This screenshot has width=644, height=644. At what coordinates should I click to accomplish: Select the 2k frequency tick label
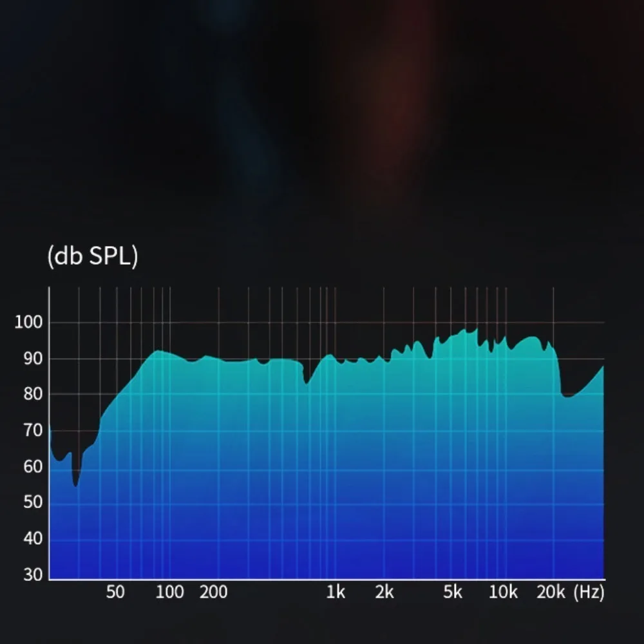pos(385,591)
